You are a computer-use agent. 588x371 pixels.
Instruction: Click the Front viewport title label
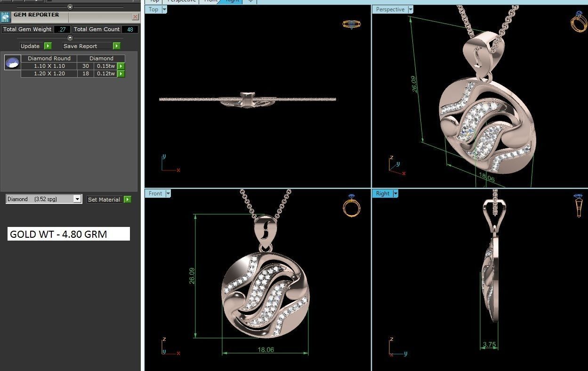(155, 194)
